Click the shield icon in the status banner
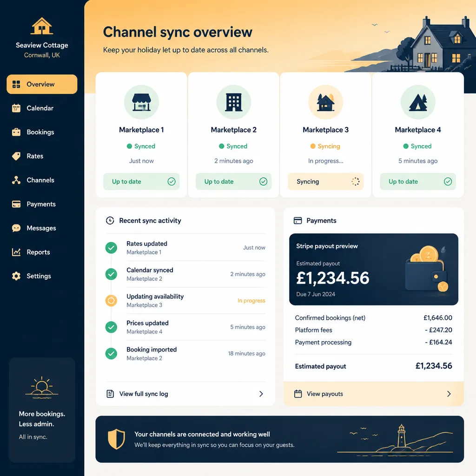 pyautogui.click(x=117, y=439)
